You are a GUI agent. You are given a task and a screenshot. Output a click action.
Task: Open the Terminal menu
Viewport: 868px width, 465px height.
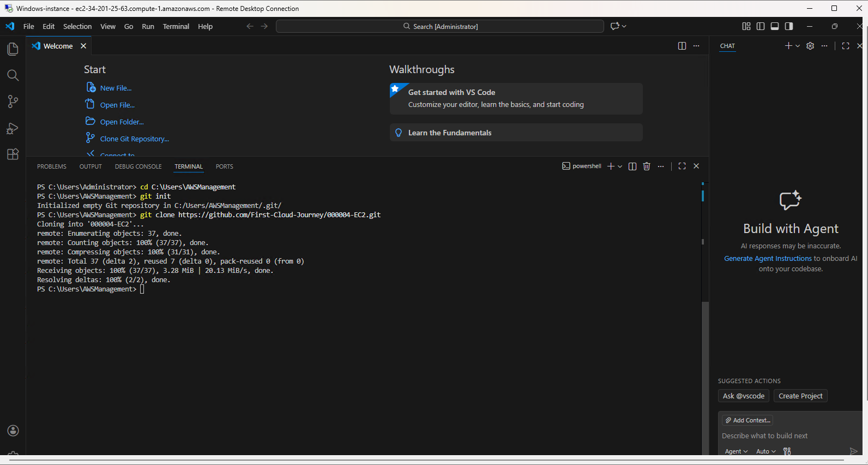(176, 26)
